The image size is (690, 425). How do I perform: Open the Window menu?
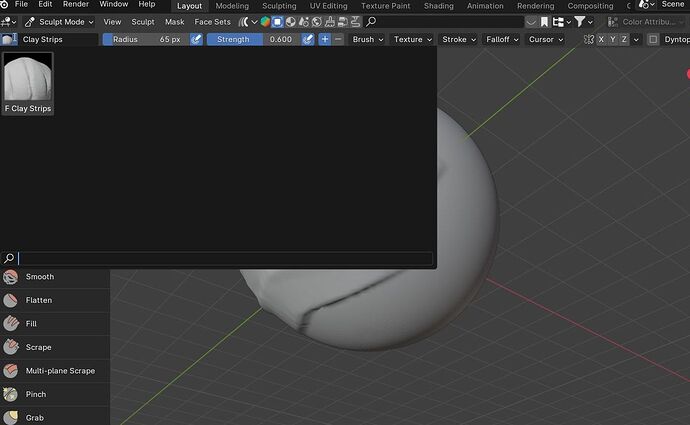click(114, 4)
